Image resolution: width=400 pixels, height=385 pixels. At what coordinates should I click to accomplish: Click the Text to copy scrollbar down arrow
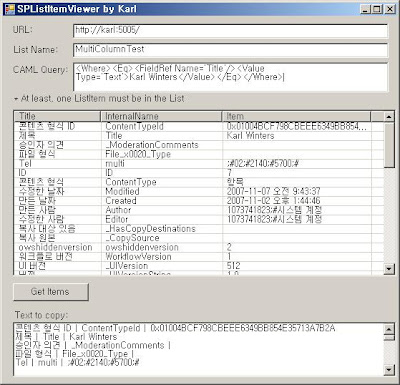389,369
